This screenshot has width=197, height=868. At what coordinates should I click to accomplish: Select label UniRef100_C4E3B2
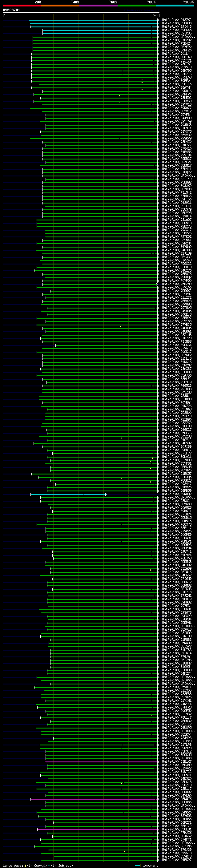point(176,565)
